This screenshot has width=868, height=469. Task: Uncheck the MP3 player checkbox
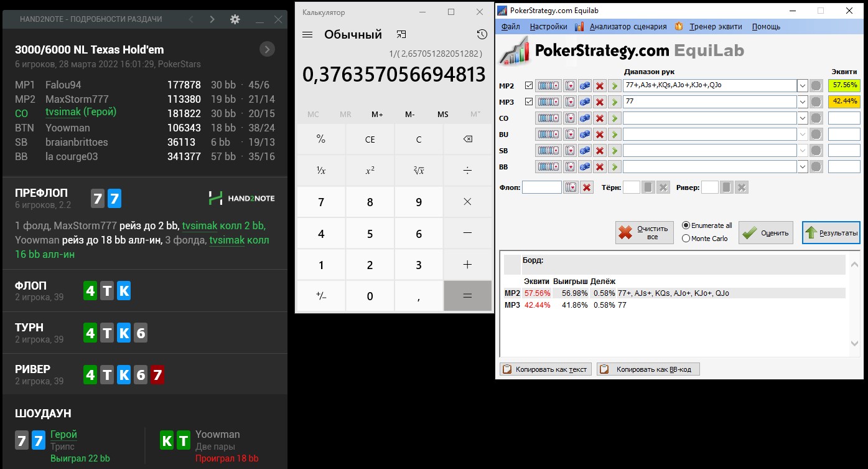pos(529,102)
